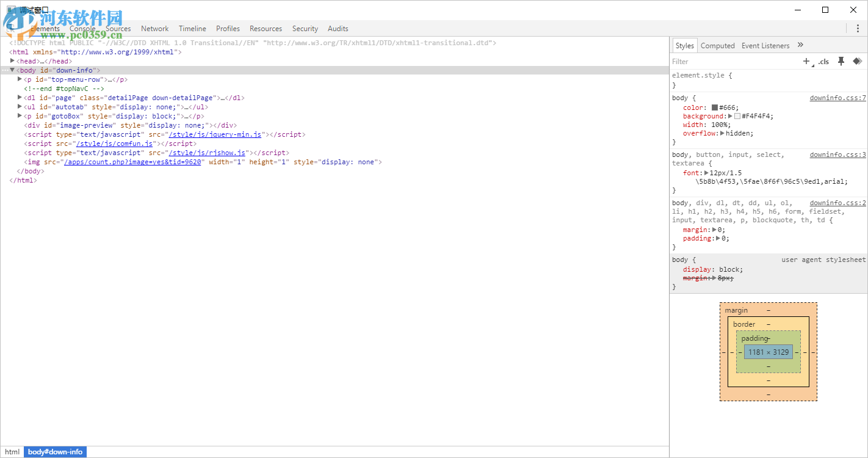
Task: Switch to the Network tab
Action: pos(154,29)
